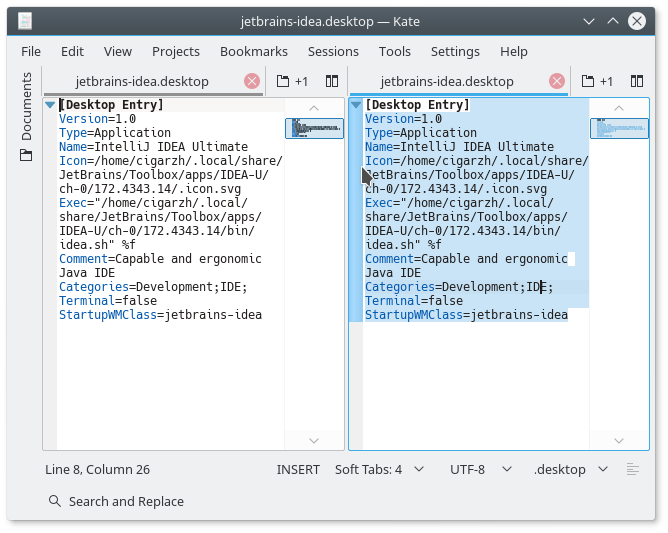Minimize the Kate window
668x533 pixels.
(x=589, y=21)
